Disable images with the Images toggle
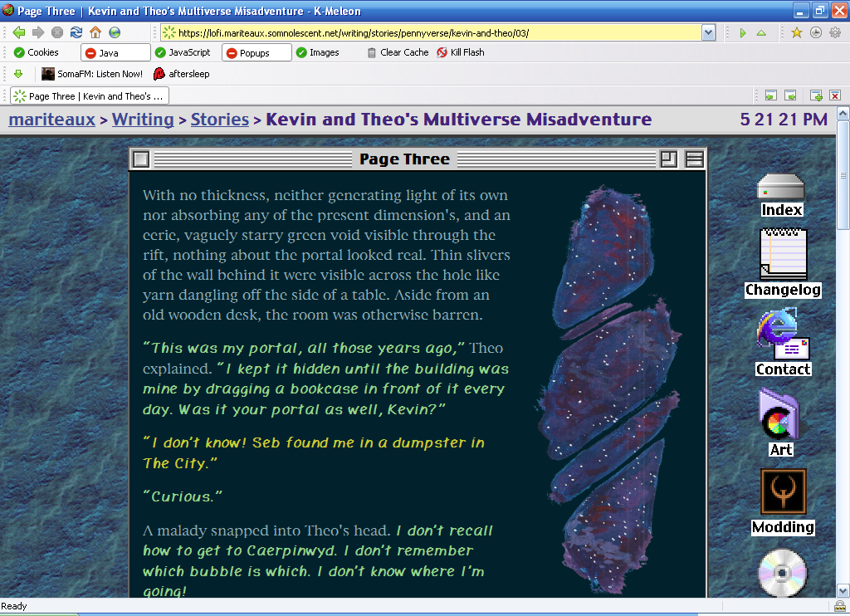Image resolution: width=850 pixels, height=616 pixels. coord(316,52)
